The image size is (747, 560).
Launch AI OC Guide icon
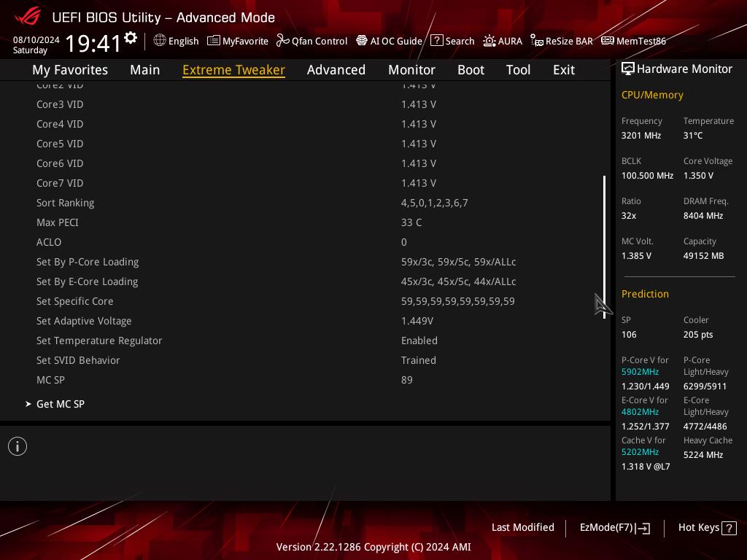[x=362, y=41]
